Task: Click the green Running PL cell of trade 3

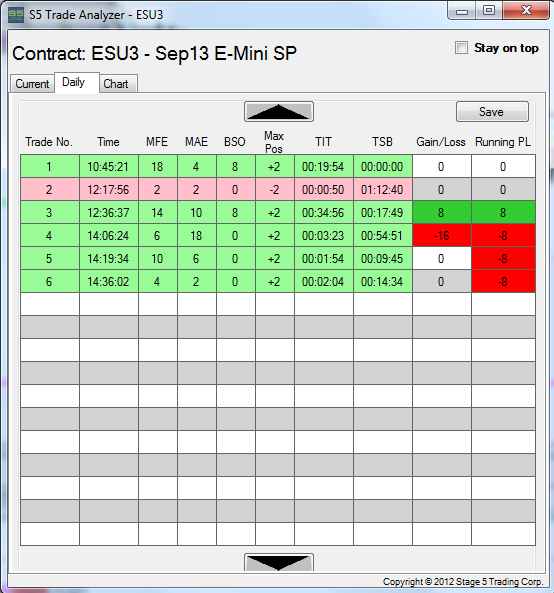Action: click(503, 213)
